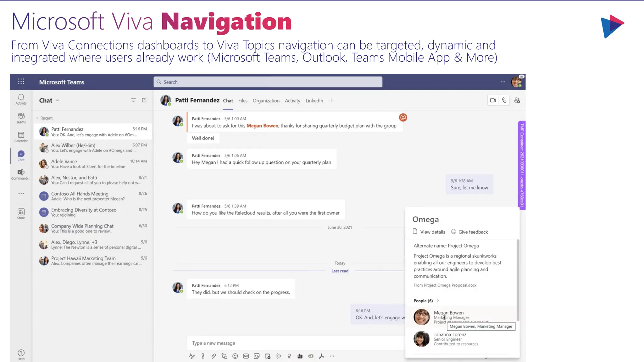
Task: Open Communities in the sidebar
Action: 21,174
